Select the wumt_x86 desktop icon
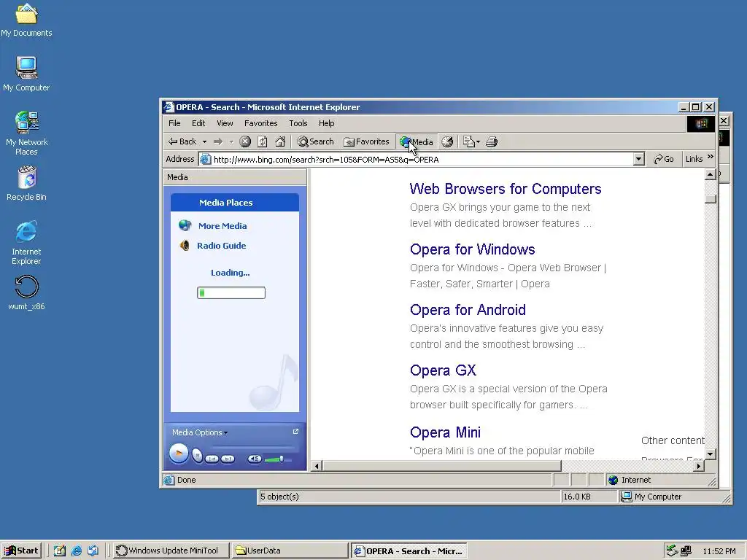The height and width of the screenshot is (560, 747). tap(26, 293)
